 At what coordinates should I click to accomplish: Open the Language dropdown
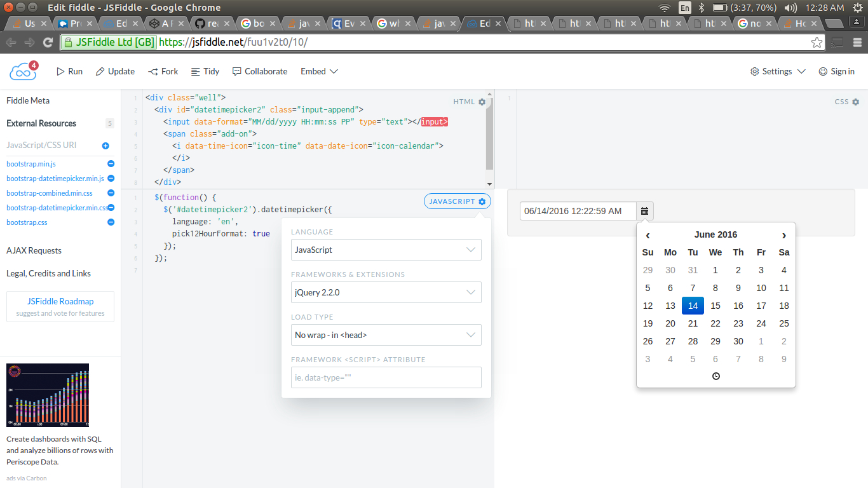pos(386,250)
